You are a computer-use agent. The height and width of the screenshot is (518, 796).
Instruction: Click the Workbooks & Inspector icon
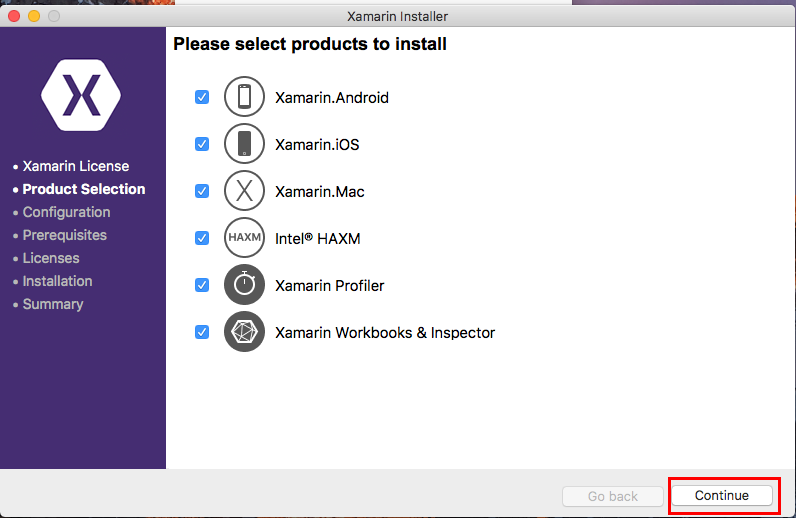244,332
